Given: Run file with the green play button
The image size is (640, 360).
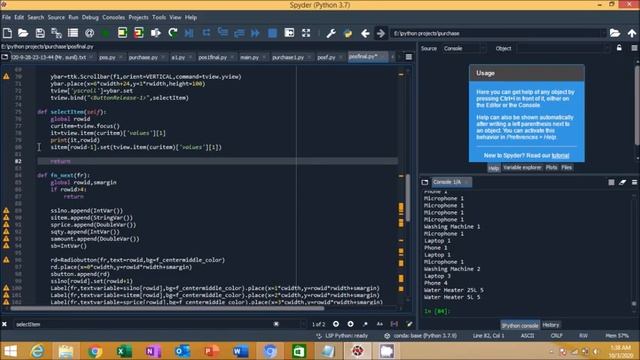Looking at the screenshot, I should pyautogui.click(x=106, y=33).
